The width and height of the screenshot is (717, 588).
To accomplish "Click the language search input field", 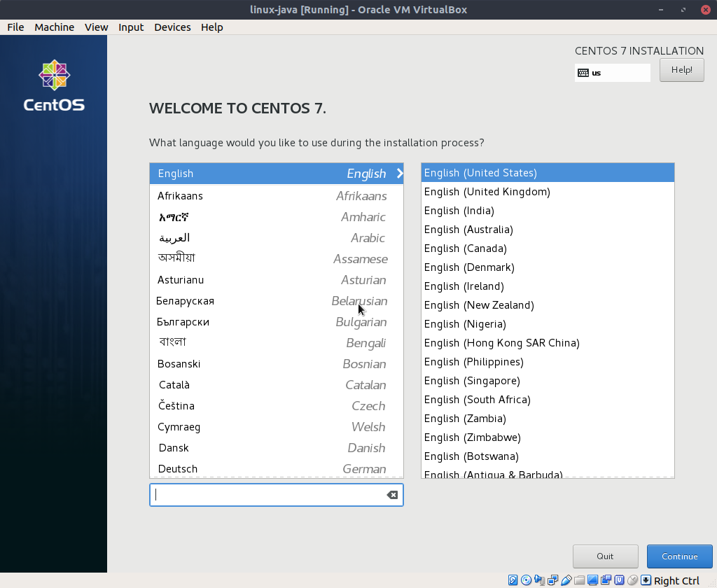I will click(x=276, y=495).
